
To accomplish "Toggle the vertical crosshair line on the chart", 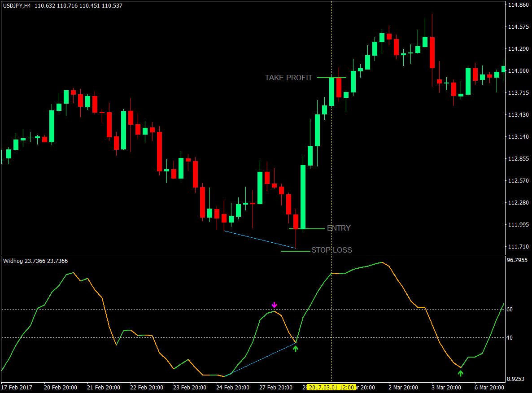I will [x=331, y=135].
